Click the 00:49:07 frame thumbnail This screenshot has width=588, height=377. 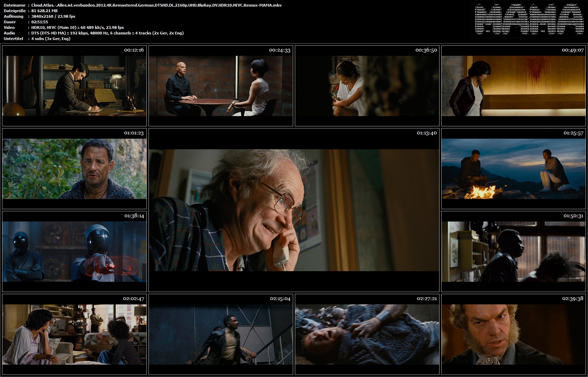513,86
